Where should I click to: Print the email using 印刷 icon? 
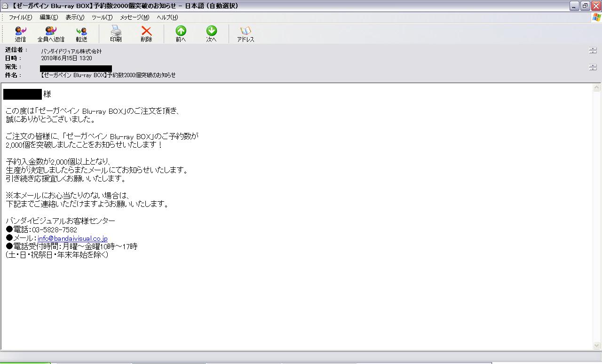pyautogui.click(x=116, y=34)
